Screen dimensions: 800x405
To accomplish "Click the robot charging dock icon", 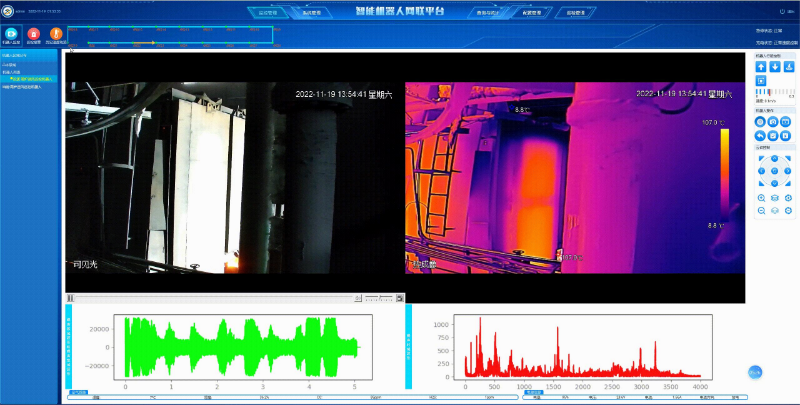I will [x=789, y=67].
